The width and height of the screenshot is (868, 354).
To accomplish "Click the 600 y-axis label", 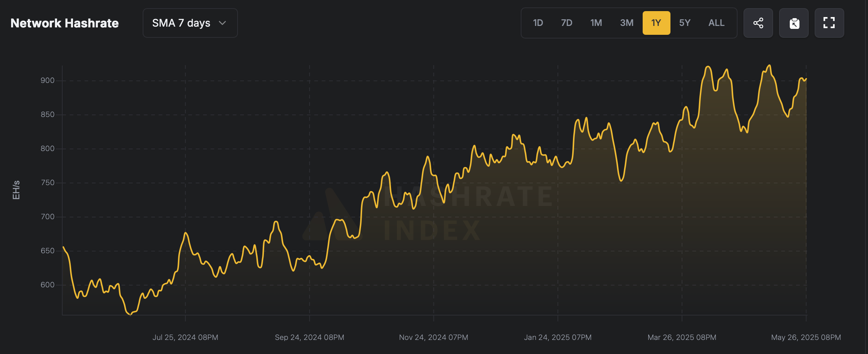I will pos(47,285).
